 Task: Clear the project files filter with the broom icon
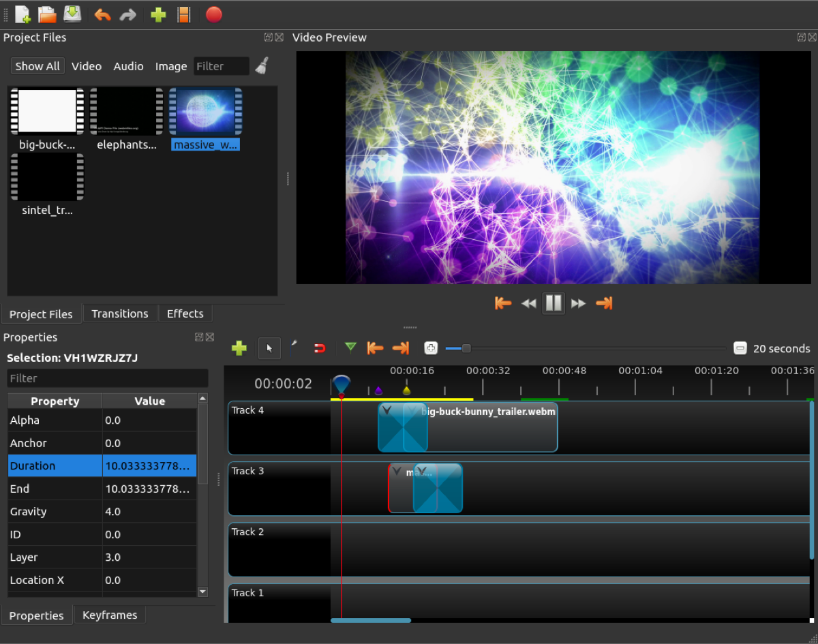[262, 66]
